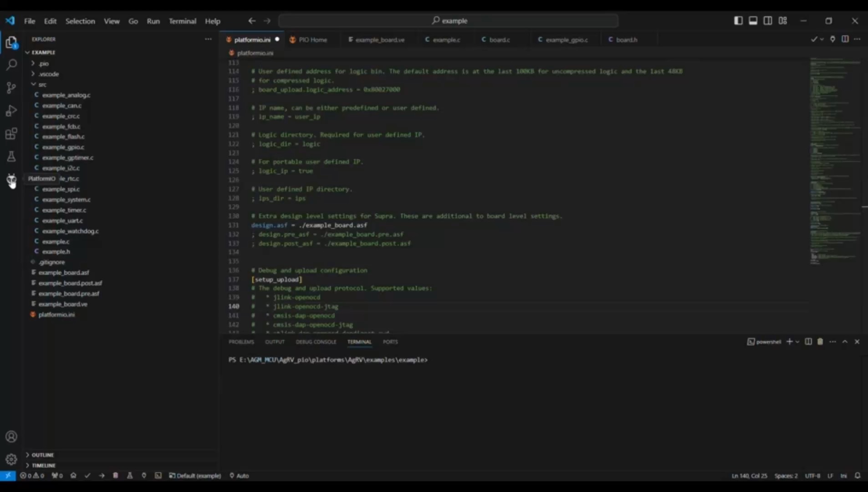Open Source Control view icon

coord(11,87)
